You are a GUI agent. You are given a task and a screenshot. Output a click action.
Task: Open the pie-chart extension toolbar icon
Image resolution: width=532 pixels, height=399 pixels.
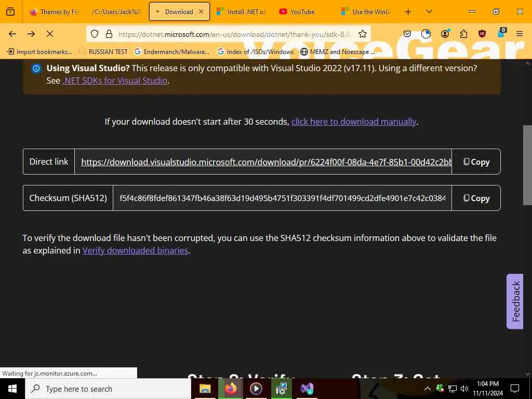pyautogui.click(x=426, y=34)
